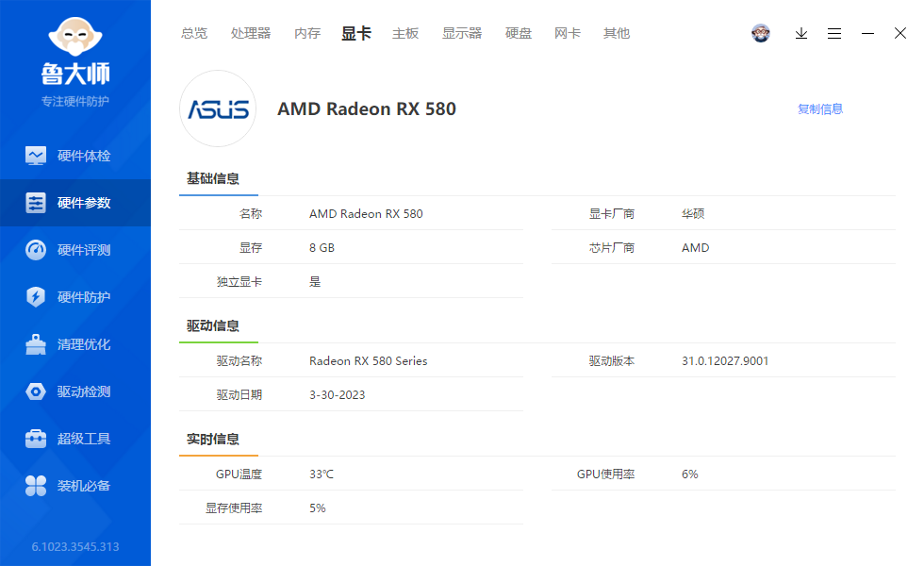Open the 硬盘 tab

click(x=519, y=34)
